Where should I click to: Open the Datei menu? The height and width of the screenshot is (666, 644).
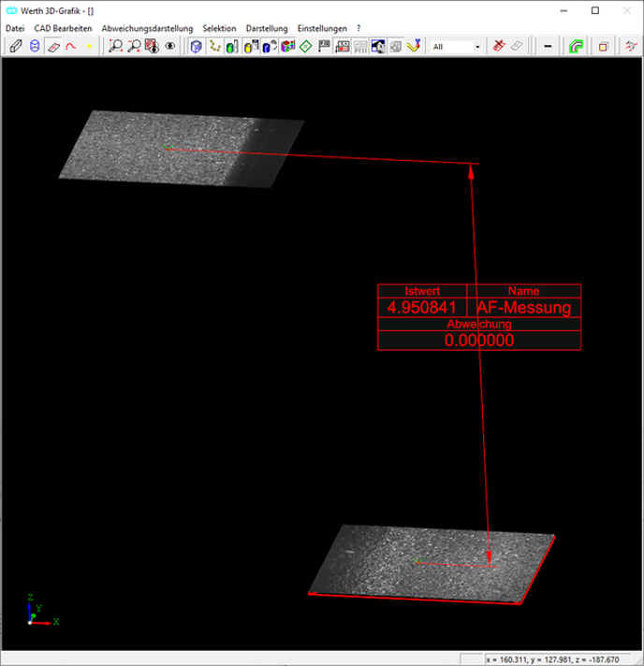[x=15, y=29]
